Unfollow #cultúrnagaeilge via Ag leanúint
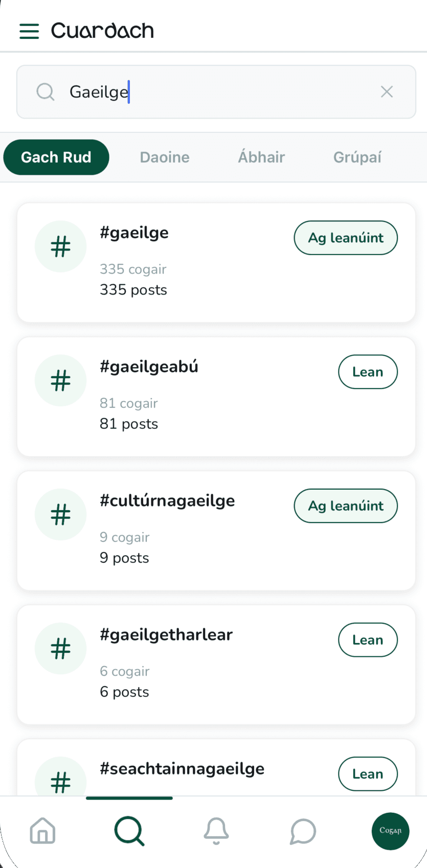This screenshot has width=427, height=868. 346,506
